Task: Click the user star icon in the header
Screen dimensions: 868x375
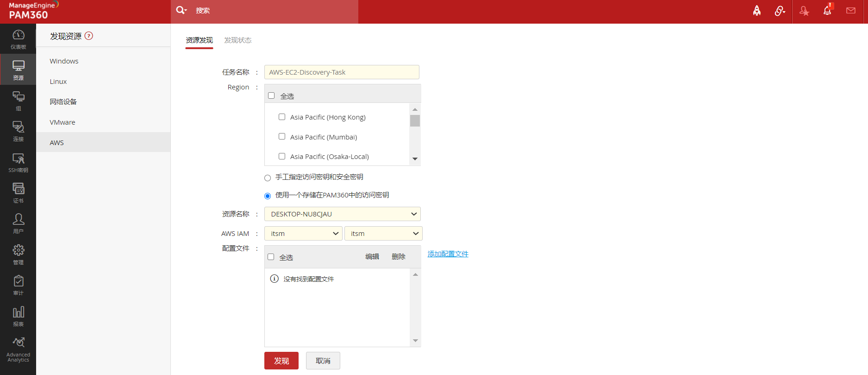Action: 804,11
